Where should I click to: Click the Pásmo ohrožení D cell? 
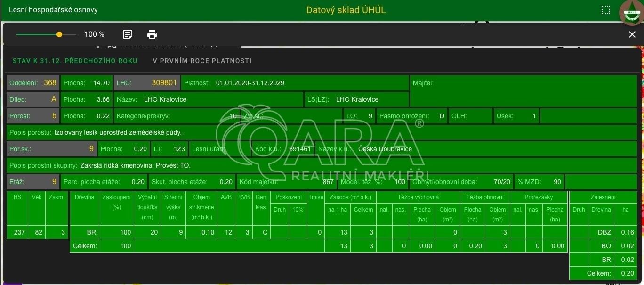[x=411, y=116]
